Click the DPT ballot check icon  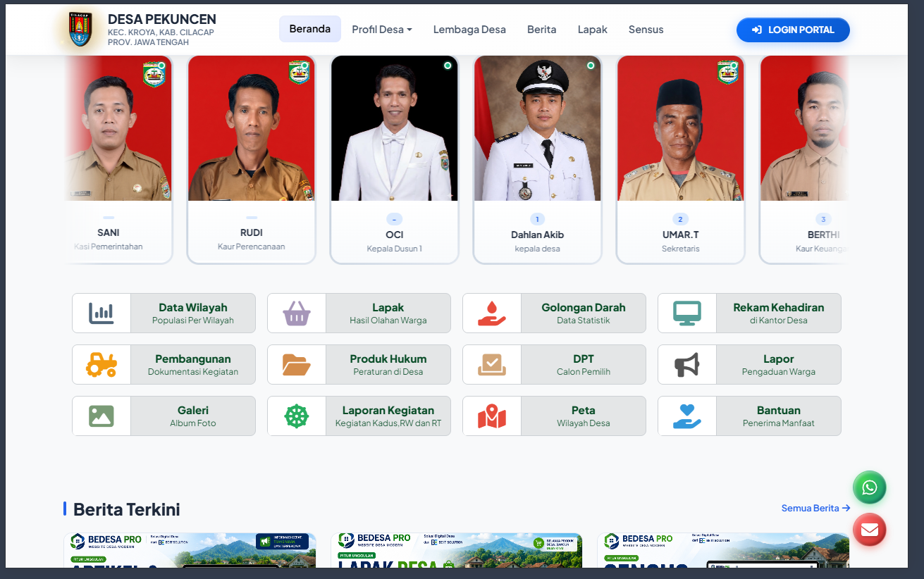click(x=492, y=364)
